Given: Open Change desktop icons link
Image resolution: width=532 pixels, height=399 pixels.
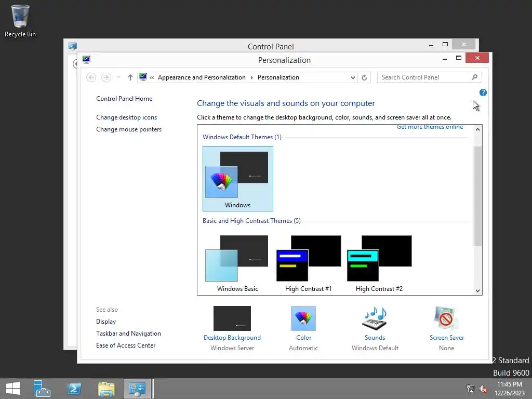Looking at the screenshot, I should [127, 117].
